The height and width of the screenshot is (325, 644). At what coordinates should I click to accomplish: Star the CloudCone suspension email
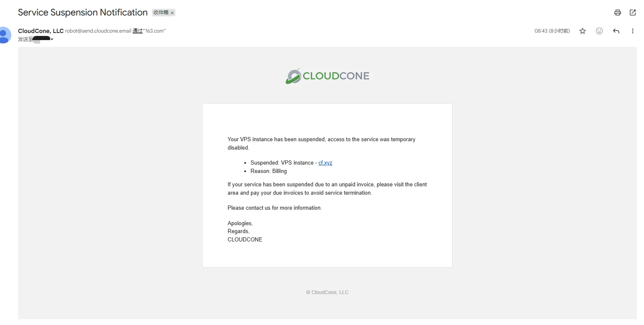tap(583, 31)
